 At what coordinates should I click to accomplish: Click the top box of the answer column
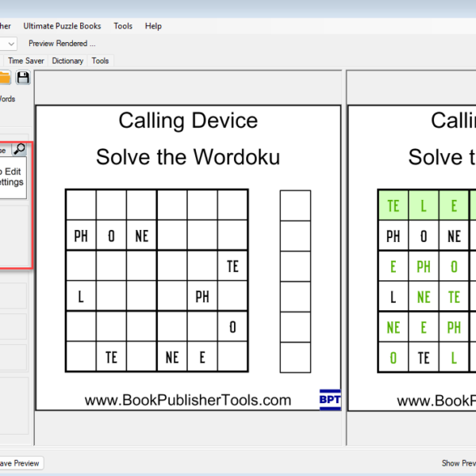click(x=294, y=205)
